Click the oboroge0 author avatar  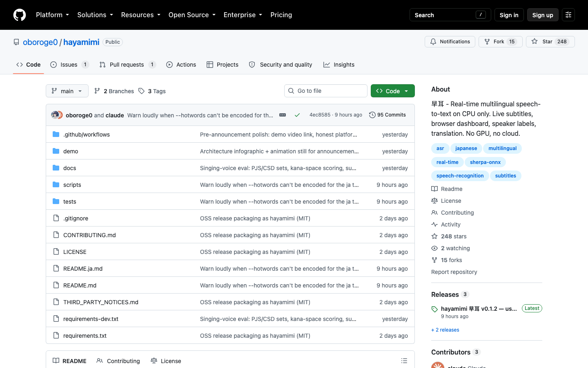55,115
